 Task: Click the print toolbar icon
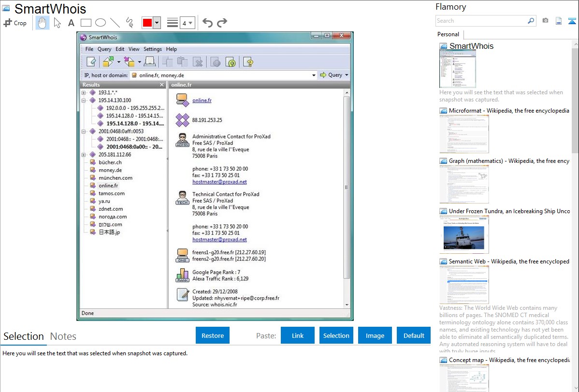(x=149, y=62)
